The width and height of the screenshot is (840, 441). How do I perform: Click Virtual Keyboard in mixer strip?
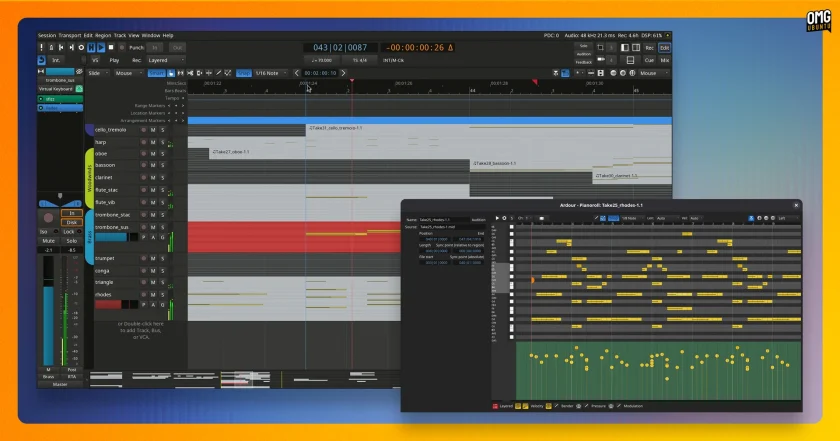[x=56, y=89]
